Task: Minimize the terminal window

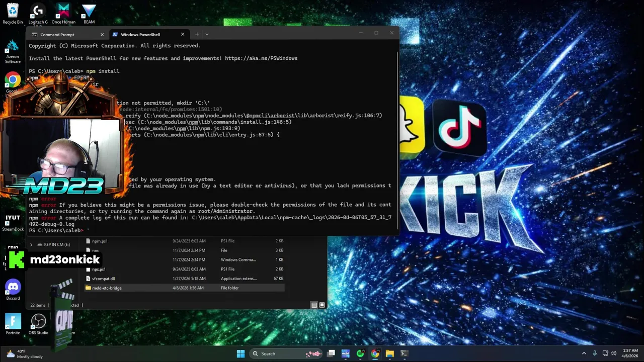Action: [361, 33]
